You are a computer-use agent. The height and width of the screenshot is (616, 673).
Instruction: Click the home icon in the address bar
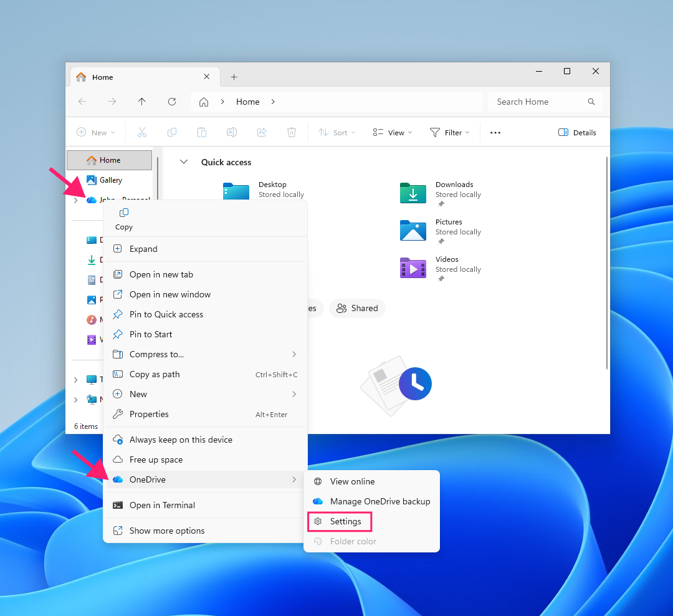tap(204, 102)
